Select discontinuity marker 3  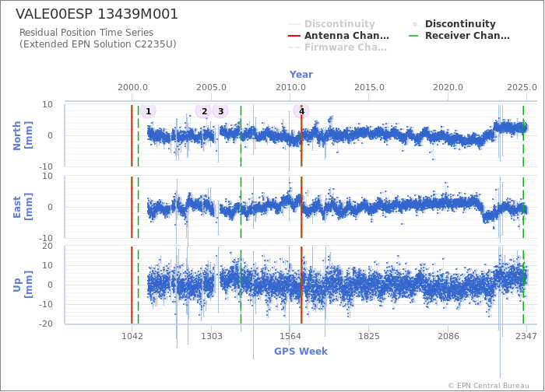[220, 111]
